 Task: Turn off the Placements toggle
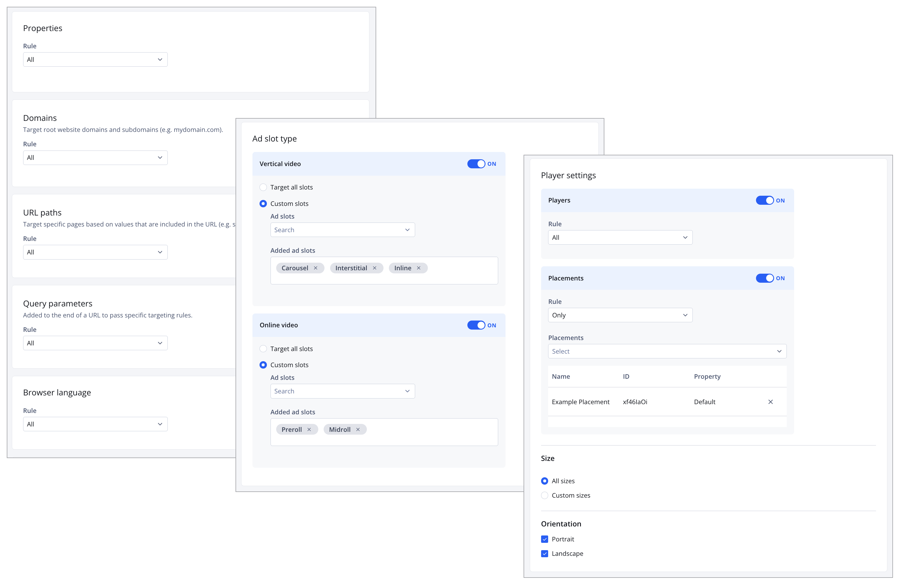point(765,278)
